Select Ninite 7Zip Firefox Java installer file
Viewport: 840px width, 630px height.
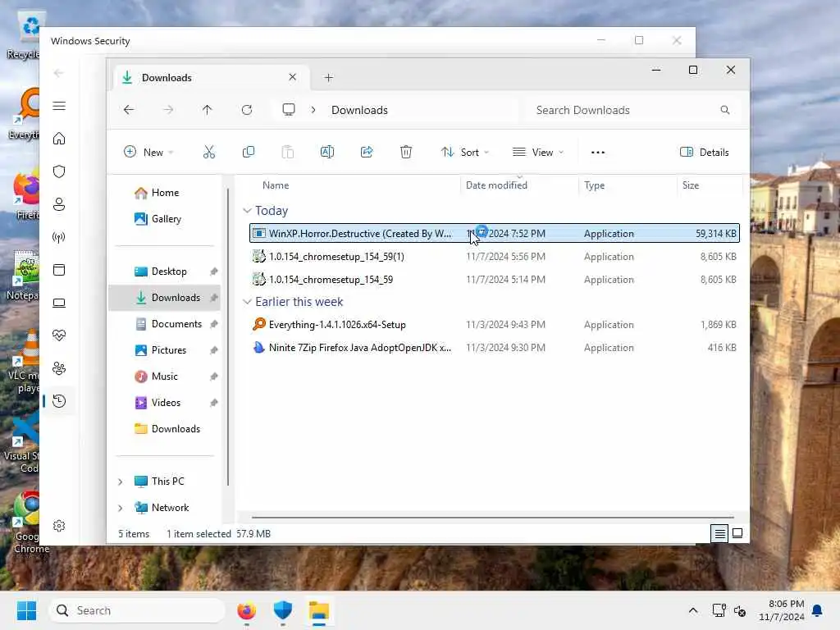494,348
